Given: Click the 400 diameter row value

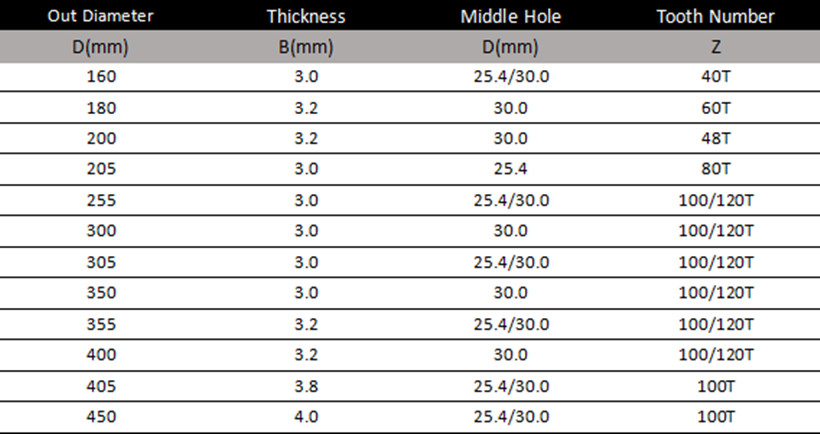Looking at the screenshot, I should pos(101,355).
